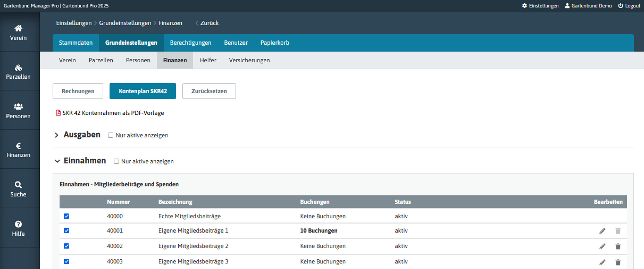Screen dimensions: 644x269
Task: Click the Logout power icon
Action: tap(621, 6)
